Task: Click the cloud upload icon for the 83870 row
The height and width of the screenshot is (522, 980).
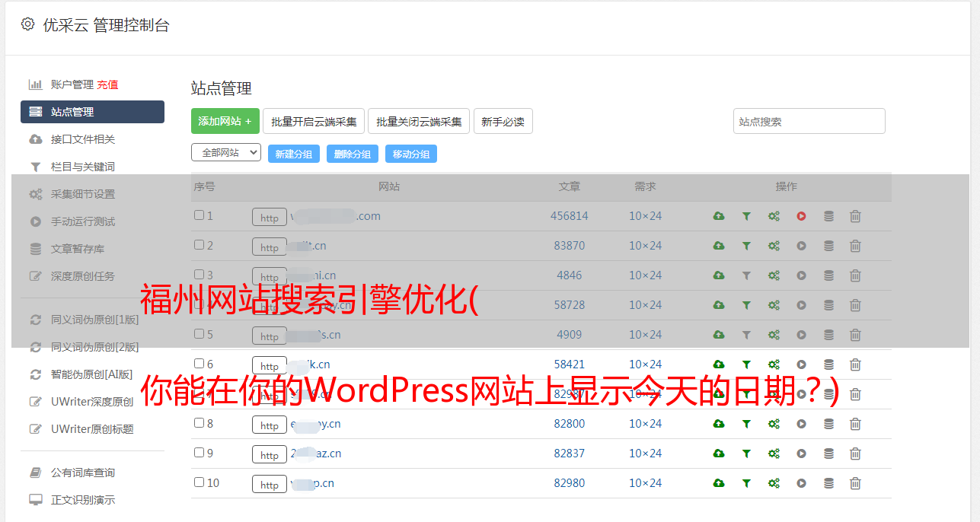Action: click(x=719, y=246)
